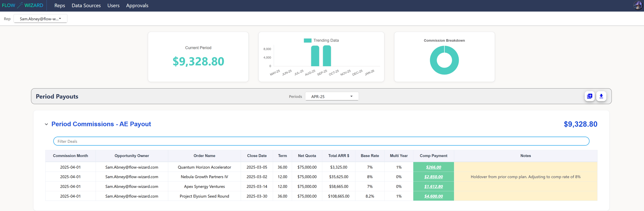Open the user profile avatar
The height and width of the screenshot is (211, 644).
638,5
